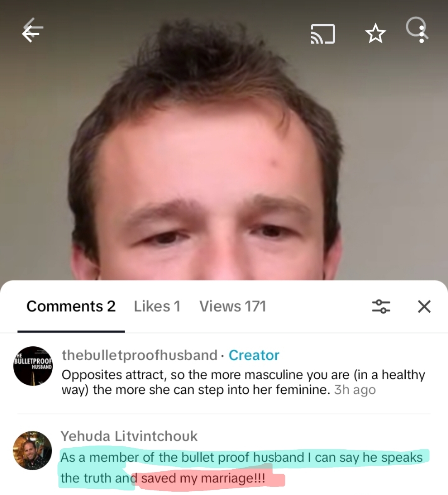
Task: Tap the thebulletproofhusband username
Action: (139, 355)
